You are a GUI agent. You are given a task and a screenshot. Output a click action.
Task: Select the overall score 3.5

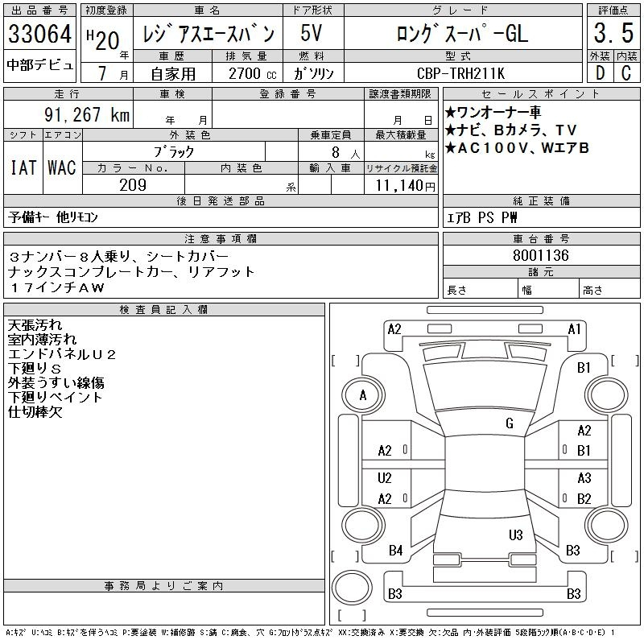(x=613, y=35)
